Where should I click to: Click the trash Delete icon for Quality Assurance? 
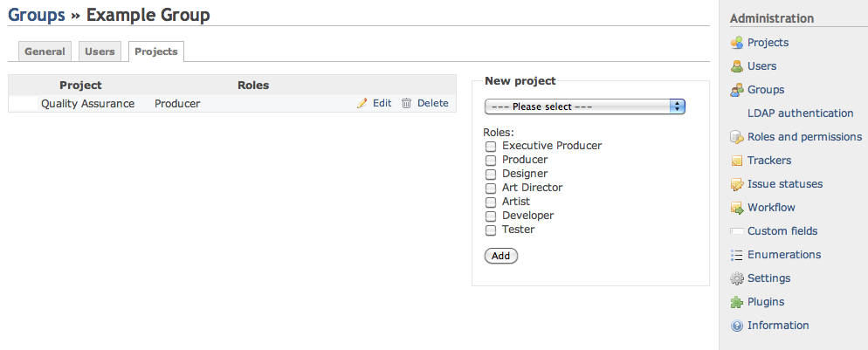click(x=406, y=103)
